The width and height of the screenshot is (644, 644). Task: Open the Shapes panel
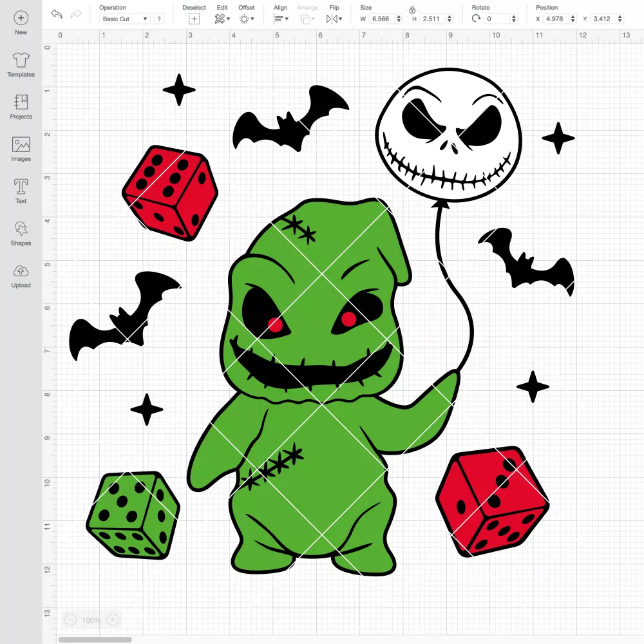(21, 233)
